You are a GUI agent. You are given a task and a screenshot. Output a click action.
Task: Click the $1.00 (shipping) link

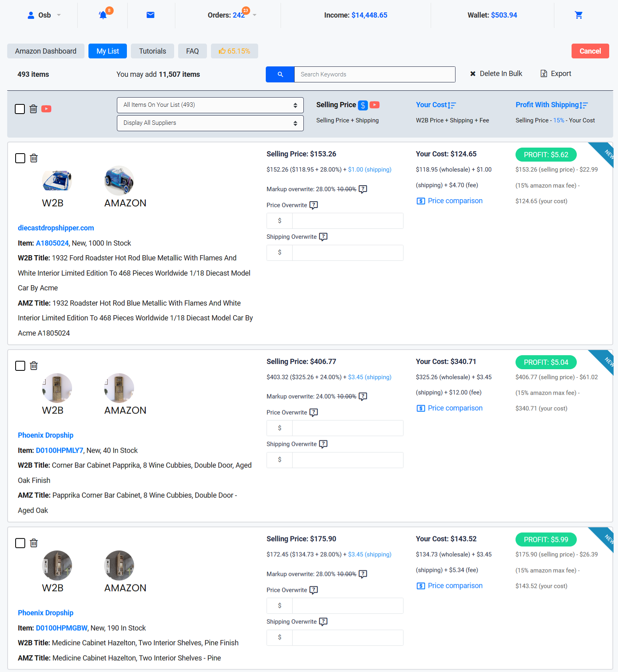370,170
